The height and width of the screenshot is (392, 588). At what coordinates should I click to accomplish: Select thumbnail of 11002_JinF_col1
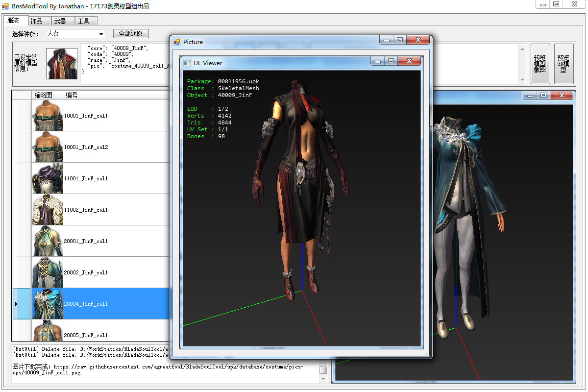[48, 210]
